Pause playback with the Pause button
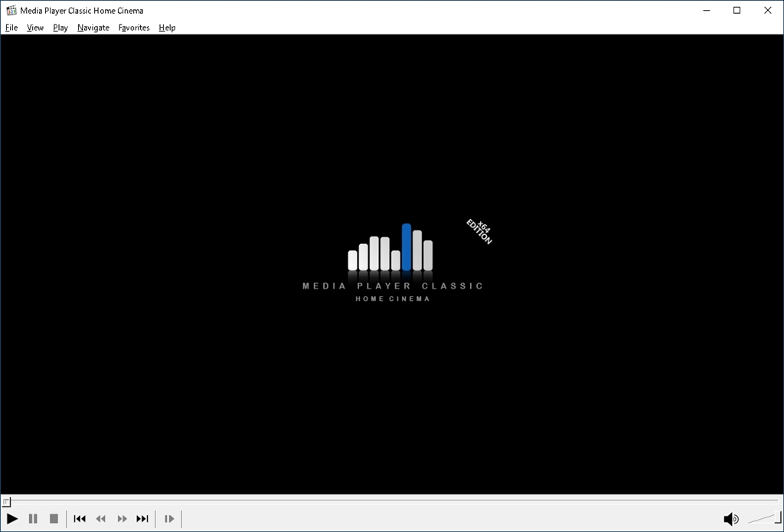 coord(33,519)
